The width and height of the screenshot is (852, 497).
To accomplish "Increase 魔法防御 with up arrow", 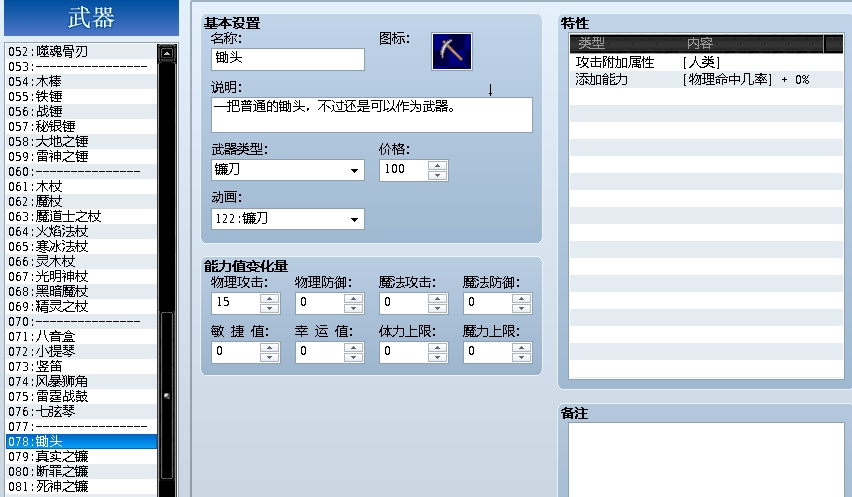I will coord(521,298).
